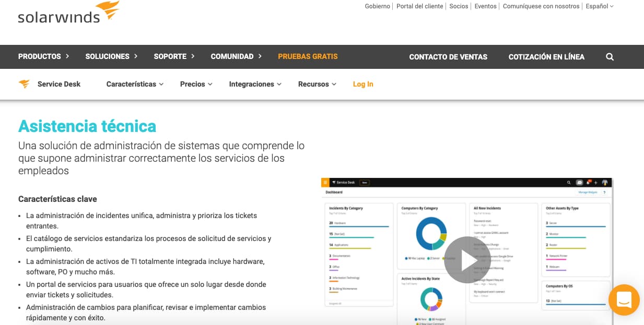Click the help question mark beside Manage Widgets
644x325 pixels.
(604, 192)
